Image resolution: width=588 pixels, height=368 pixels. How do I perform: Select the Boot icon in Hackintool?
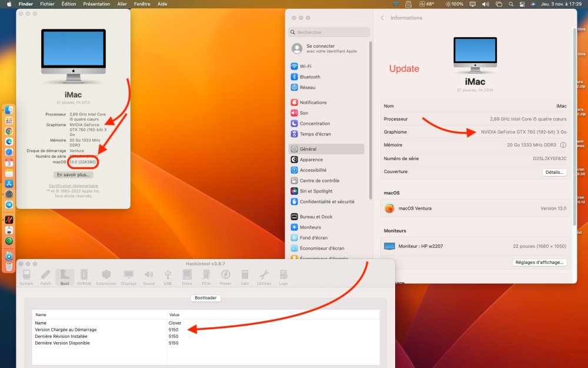(x=65, y=277)
